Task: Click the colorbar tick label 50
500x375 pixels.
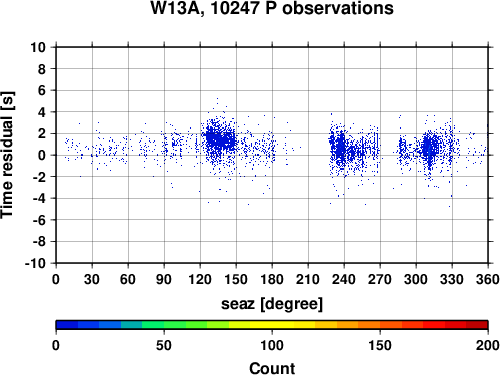Action: (x=164, y=346)
